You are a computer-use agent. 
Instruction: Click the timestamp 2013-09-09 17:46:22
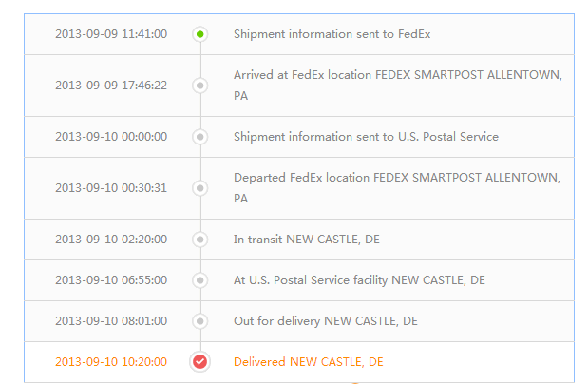[111, 86]
